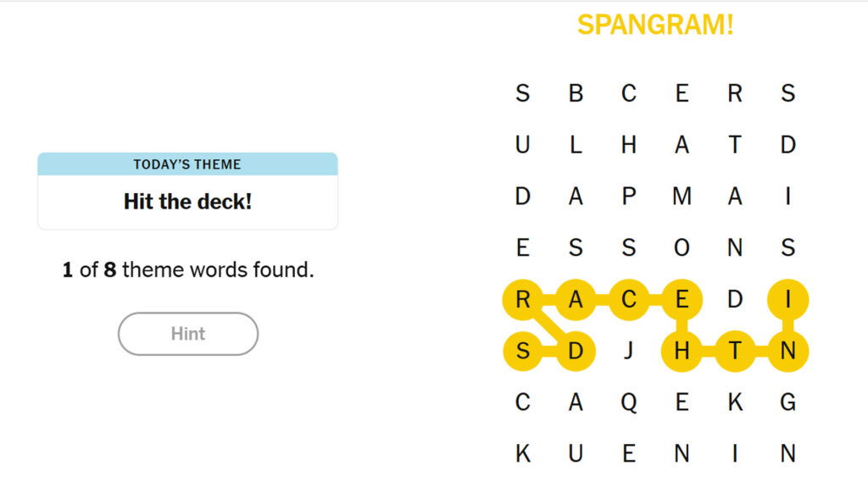The width and height of the screenshot is (868, 488).
Task: Click the yellow highlighted T tile
Action: 735,351
